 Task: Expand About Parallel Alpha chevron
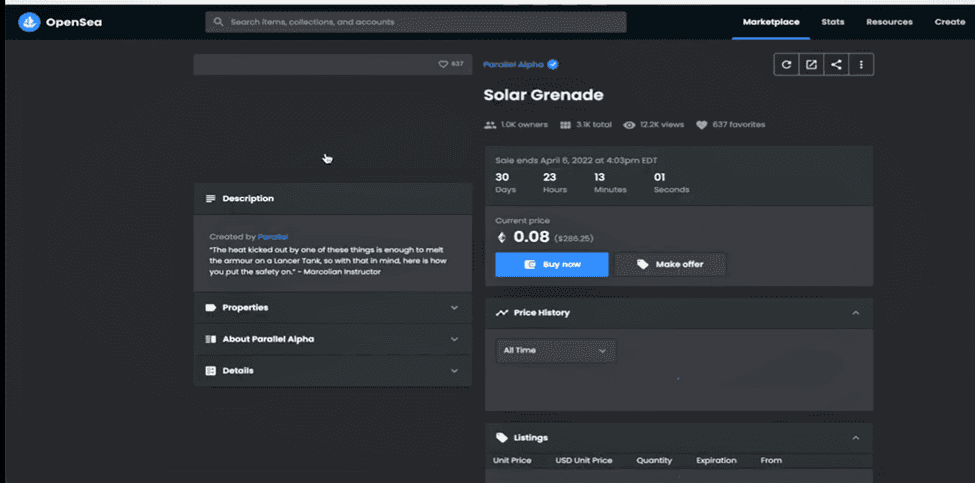(x=455, y=339)
